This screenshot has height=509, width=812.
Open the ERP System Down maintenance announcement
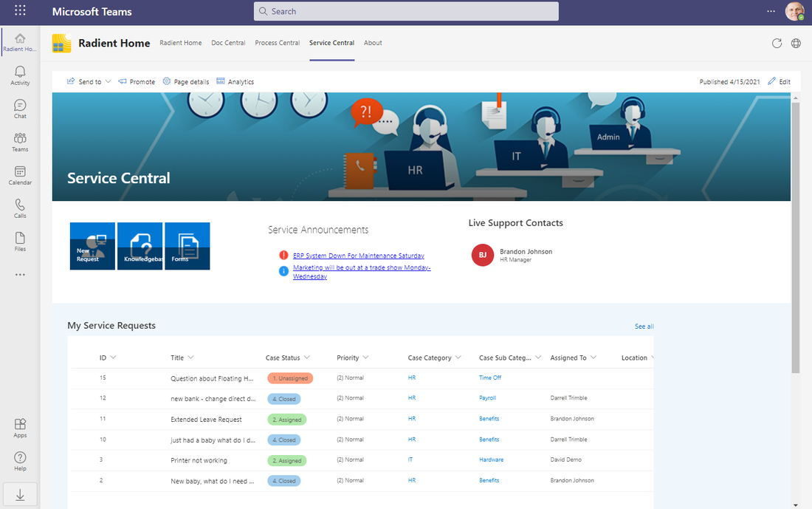point(358,255)
